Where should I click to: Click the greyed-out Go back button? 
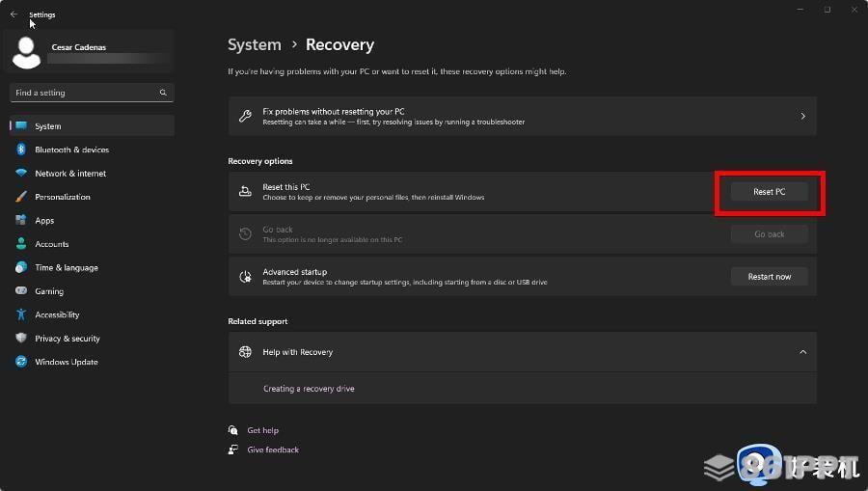pyautogui.click(x=770, y=234)
